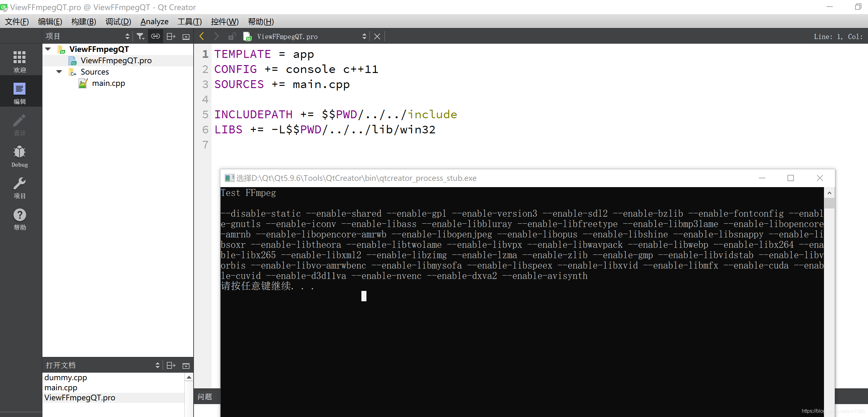Switch to Edit mode (编辑)
This screenshot has width=868, height=417.
click(x=19, y=93)
